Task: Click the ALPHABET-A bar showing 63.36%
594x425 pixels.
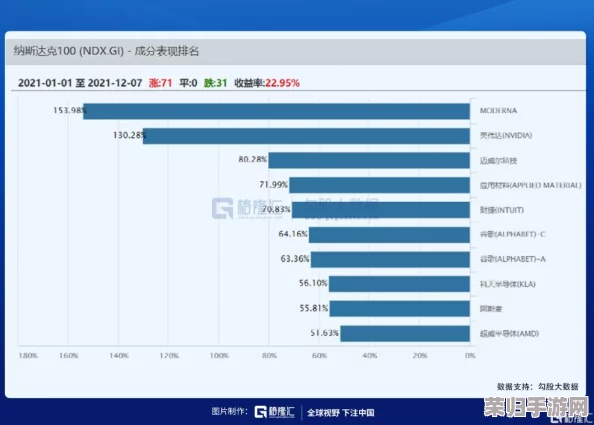Action: pyautogui.click(x=391, y=259)
